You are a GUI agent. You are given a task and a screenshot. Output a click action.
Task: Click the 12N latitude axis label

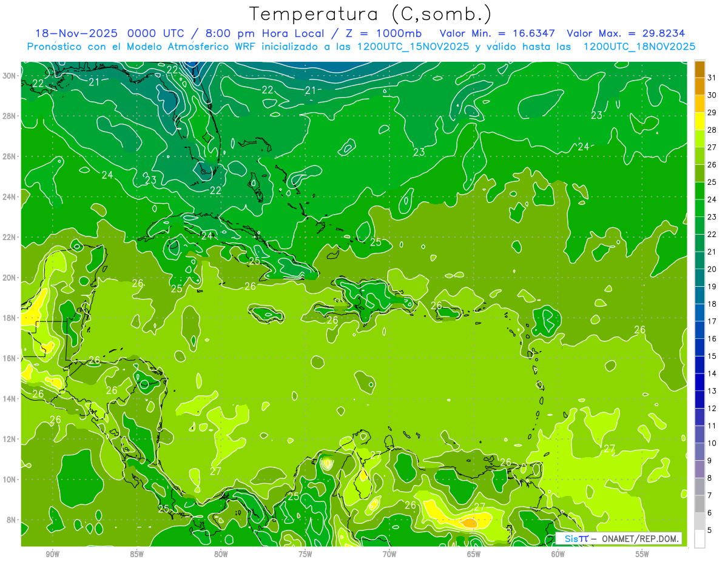click(10, 439)
